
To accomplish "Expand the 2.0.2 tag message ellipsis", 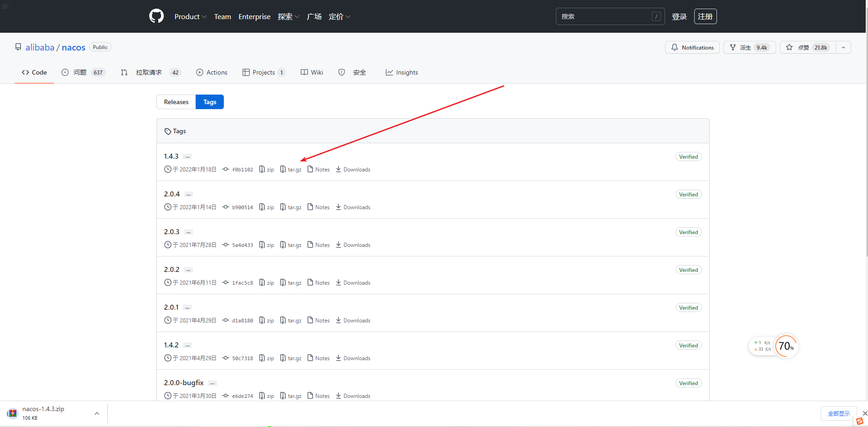I will click(x=188, y=270).
